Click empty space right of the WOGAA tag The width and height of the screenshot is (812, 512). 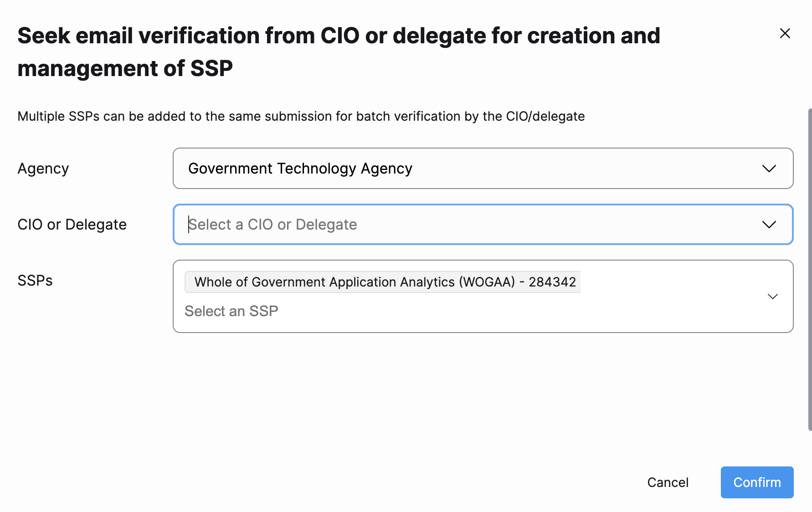pos(670,282)
